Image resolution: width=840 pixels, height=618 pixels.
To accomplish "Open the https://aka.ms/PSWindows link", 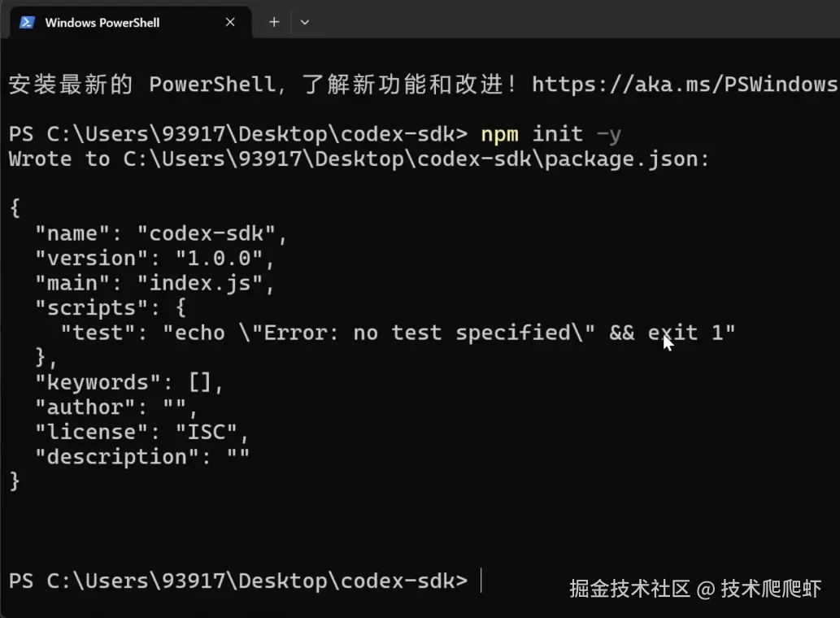I will (685, 84).
